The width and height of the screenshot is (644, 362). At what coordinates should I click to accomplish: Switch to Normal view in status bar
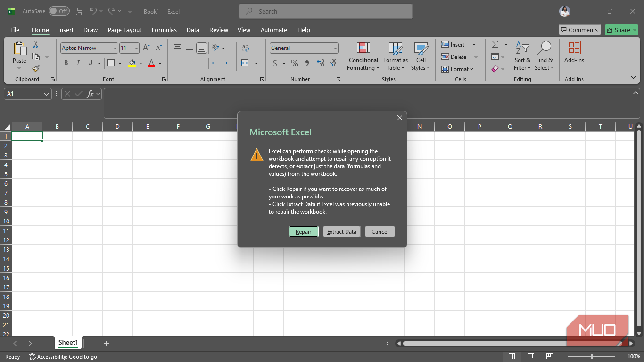point(512,356)
